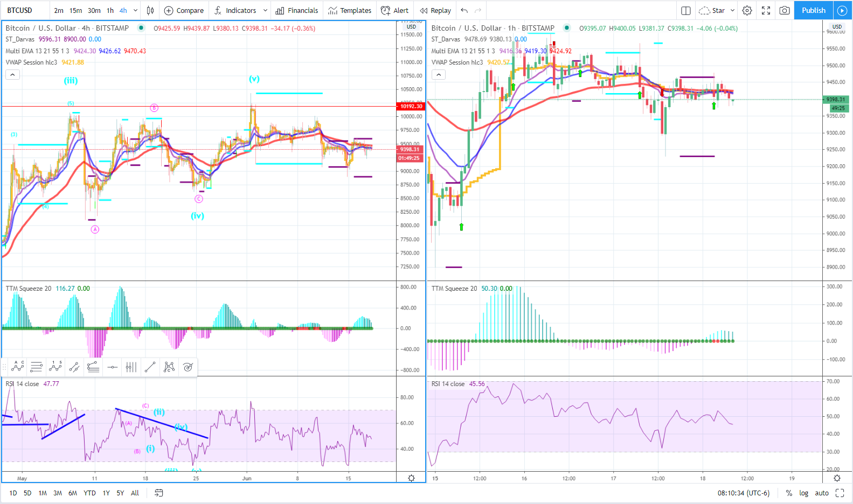Toggle log scale
This screenshot has width=853, height=504.
[803, 493]
